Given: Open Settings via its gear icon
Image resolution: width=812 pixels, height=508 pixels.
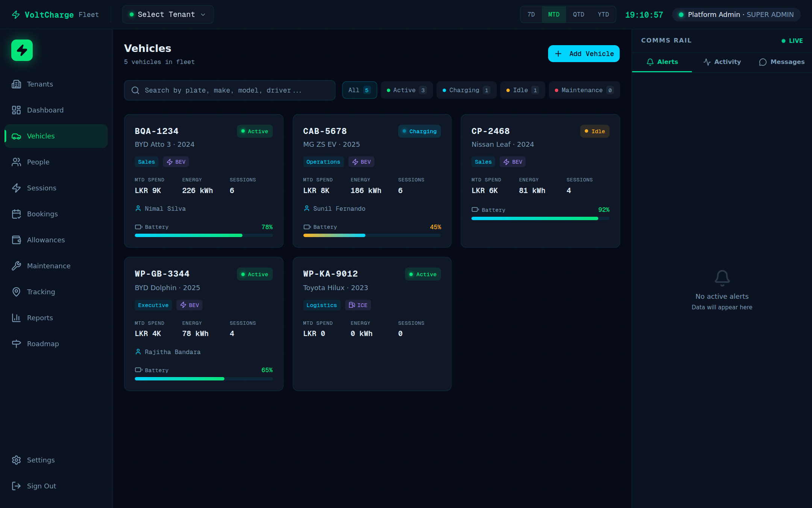Looking at the screenshot, I should coord(16,460).
